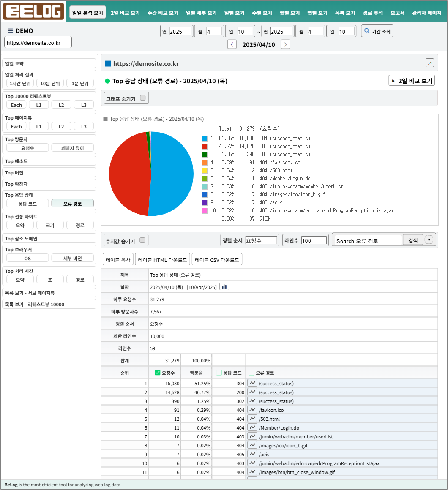
Task: Click 테이블 CSV 다운로드 button
Action: (x=217, y=259)
